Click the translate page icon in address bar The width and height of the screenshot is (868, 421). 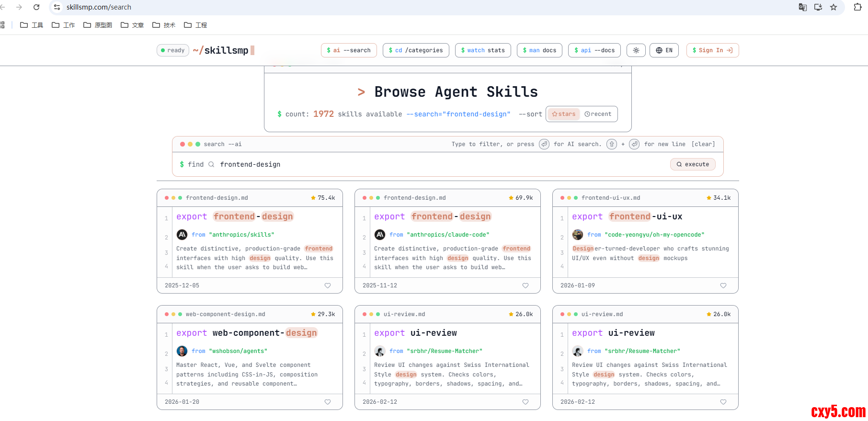(802, 7)
